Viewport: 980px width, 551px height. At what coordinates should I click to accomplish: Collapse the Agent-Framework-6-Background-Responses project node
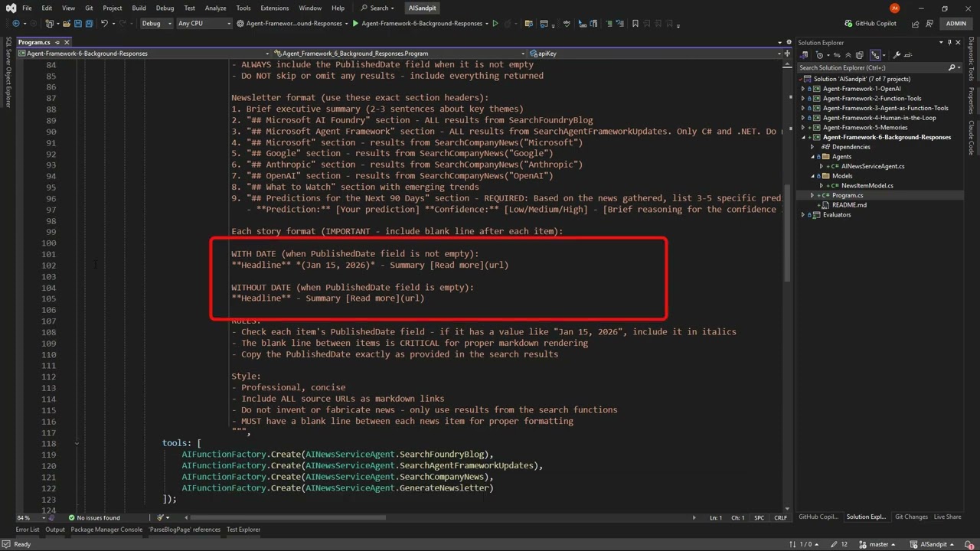pos(803,137)
